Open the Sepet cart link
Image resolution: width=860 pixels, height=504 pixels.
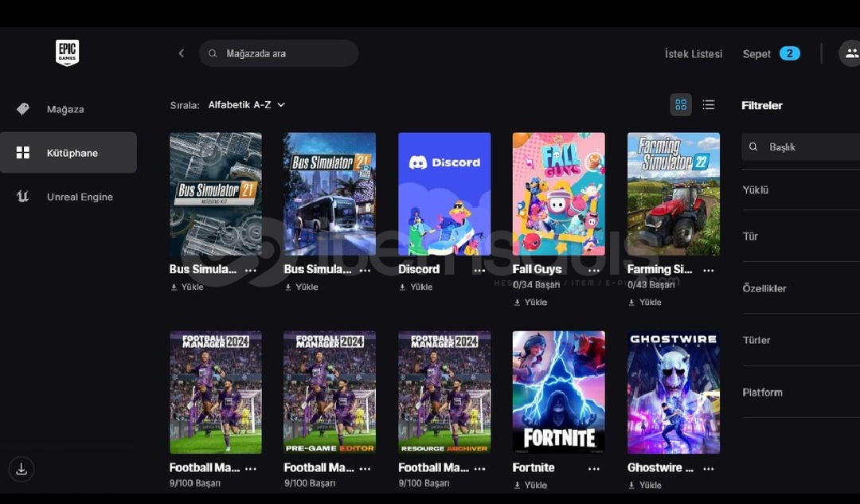[771, 54]
